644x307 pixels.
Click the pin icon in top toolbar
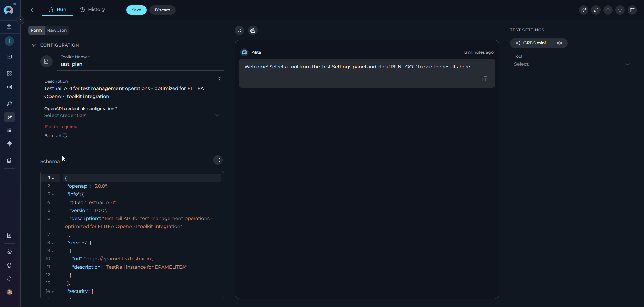(596, 10)
